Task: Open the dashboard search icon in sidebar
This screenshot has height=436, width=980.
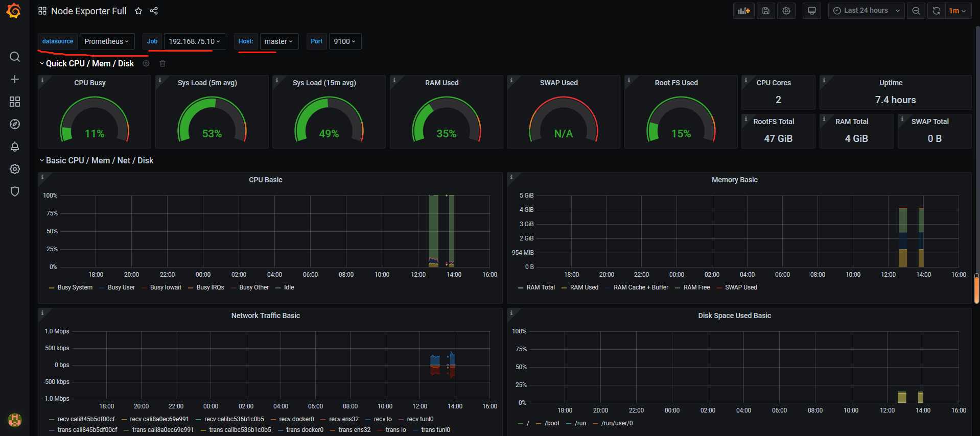Action: [x=15, y=57]
